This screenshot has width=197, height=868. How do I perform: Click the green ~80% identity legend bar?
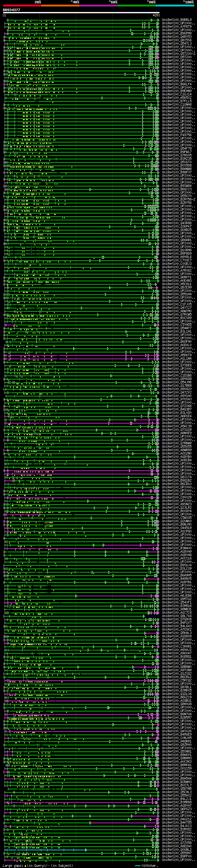pos(137,6)
